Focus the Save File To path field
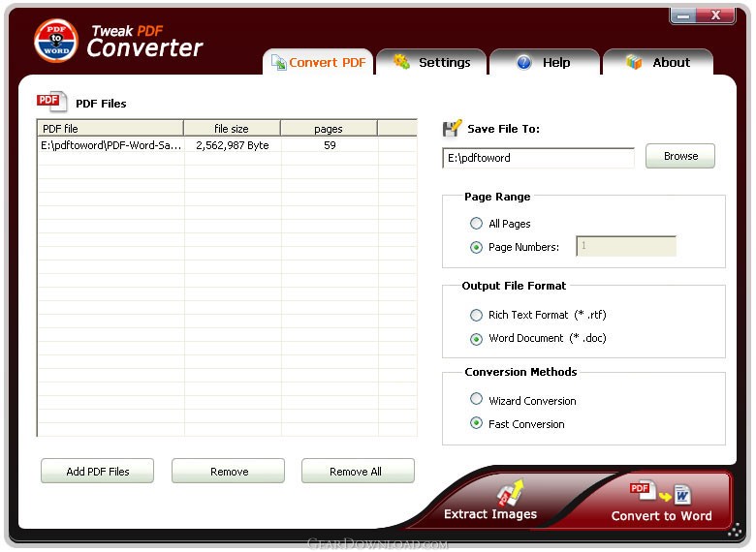Image resolution: width=756 pixels, height=552 pixels. (x=539, y=158)
